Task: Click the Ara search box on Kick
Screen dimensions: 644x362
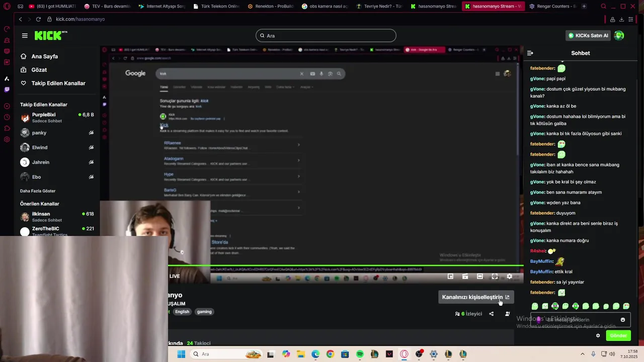Action: click(x=326, y=36)
